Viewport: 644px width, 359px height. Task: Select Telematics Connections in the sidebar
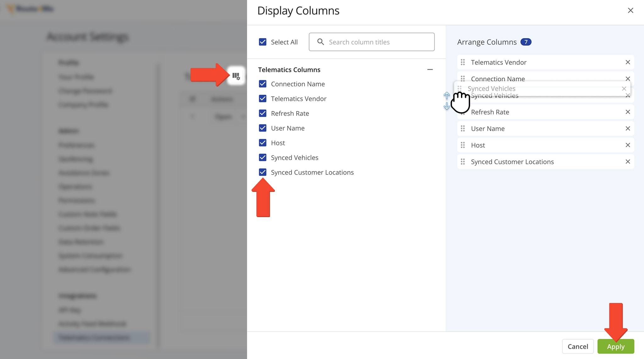[94, 337]
